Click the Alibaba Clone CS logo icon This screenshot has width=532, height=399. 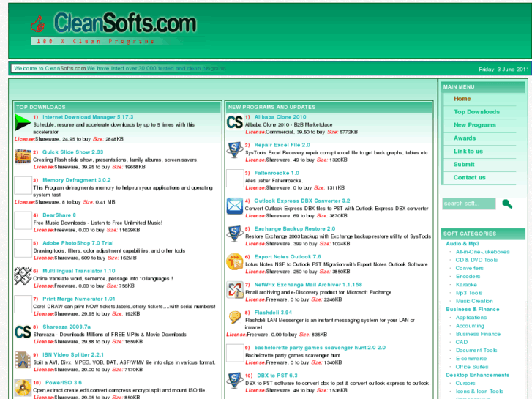235,122
